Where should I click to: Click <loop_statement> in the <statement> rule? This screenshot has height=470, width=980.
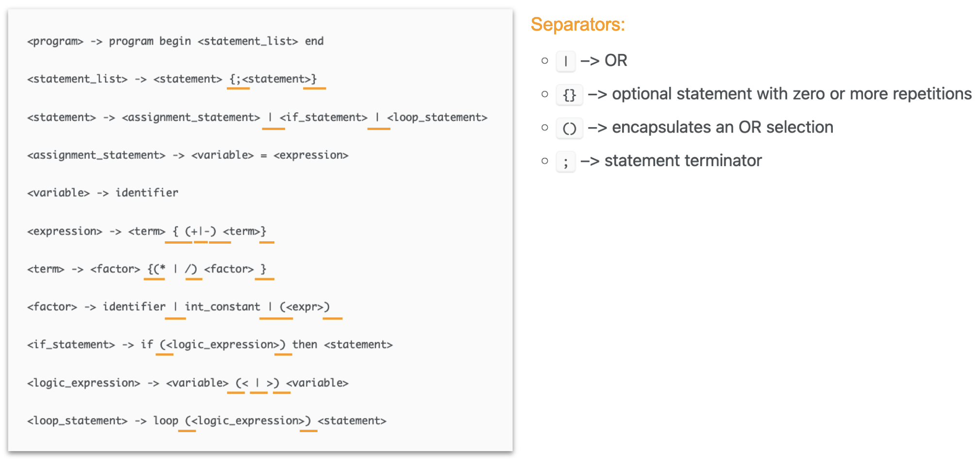coord(437,117)
